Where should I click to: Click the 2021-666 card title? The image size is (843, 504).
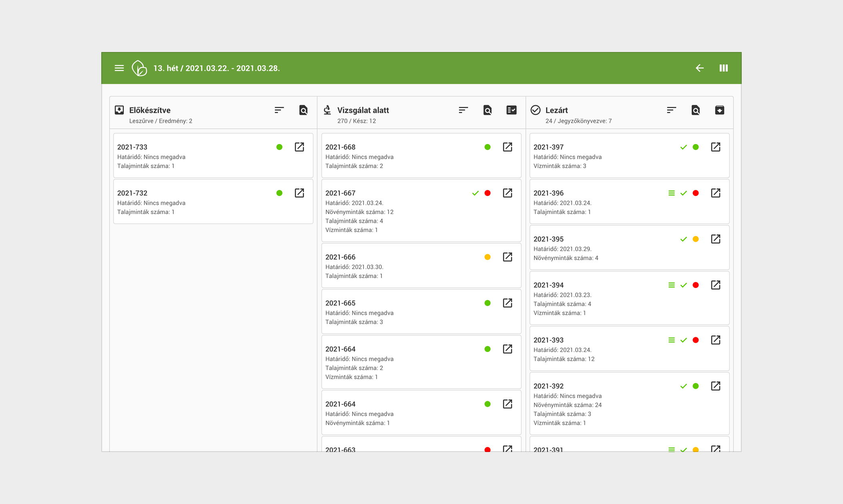pos(340,257)
